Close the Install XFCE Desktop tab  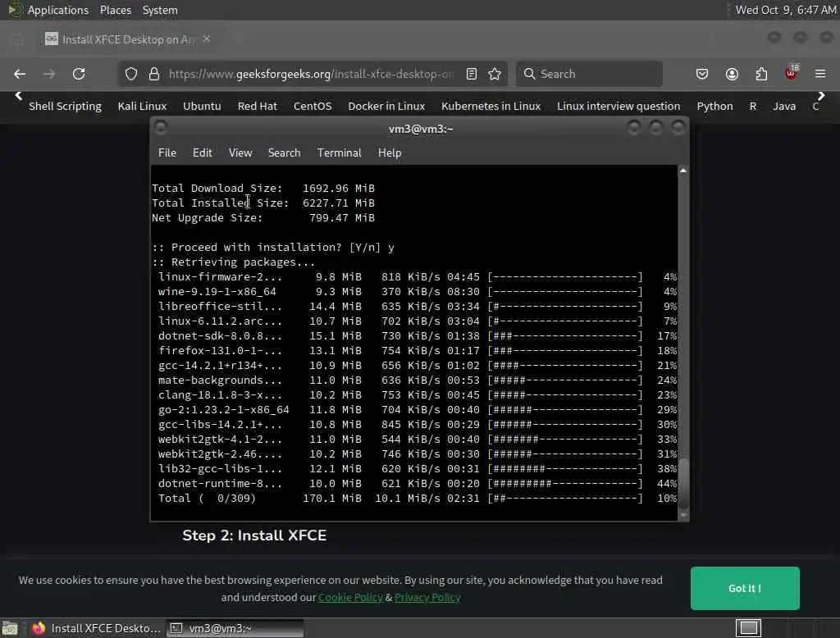pyautogui.click(x=207, y=39)
